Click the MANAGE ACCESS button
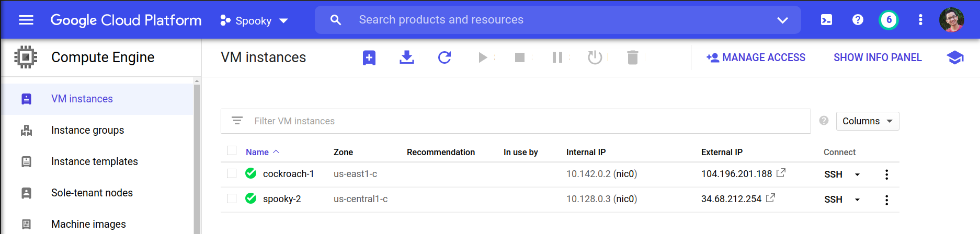The image size is (980, 234). (756, 57)
